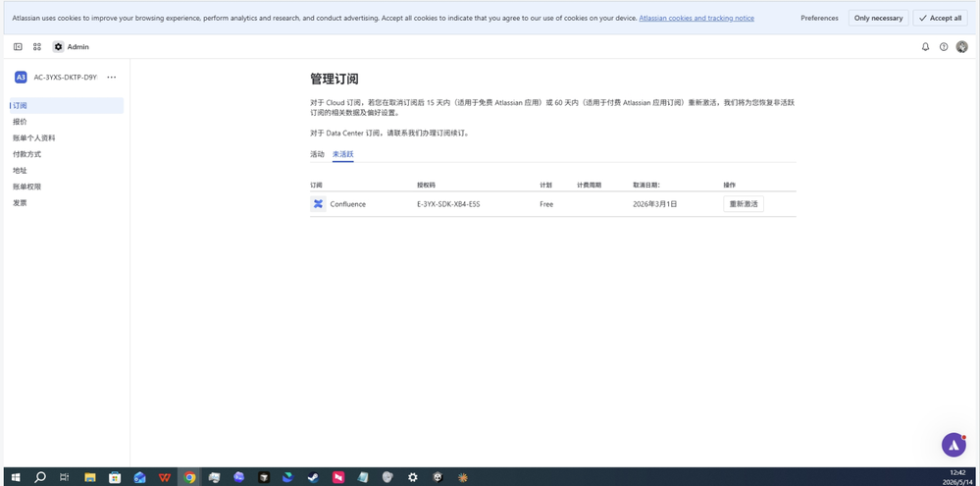Open the user profile avatar

(962, 47)
